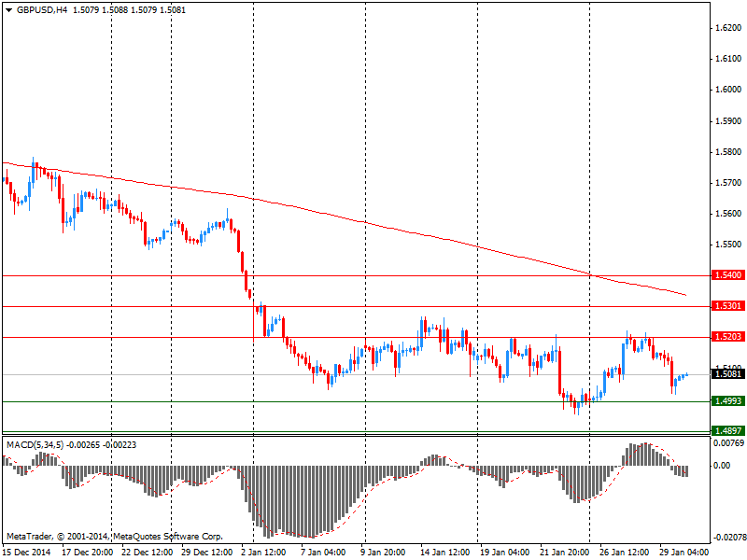
Task: Select the 1.5203 red price level label
Action: [x=728, y=337]
